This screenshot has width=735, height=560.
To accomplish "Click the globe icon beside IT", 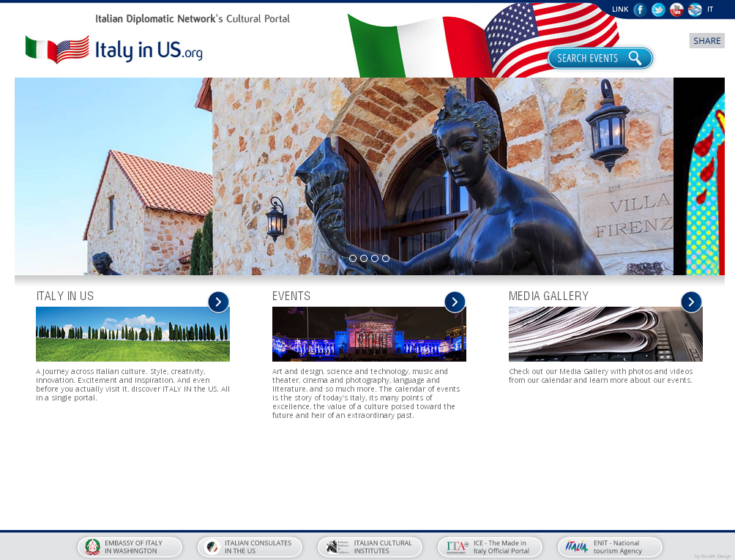I will [695, 10].
